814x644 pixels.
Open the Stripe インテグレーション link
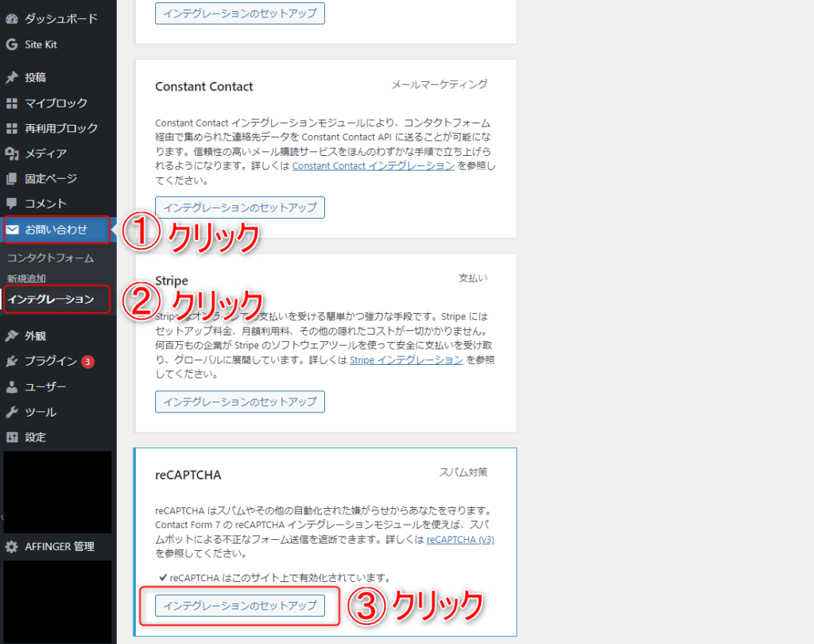406,360
